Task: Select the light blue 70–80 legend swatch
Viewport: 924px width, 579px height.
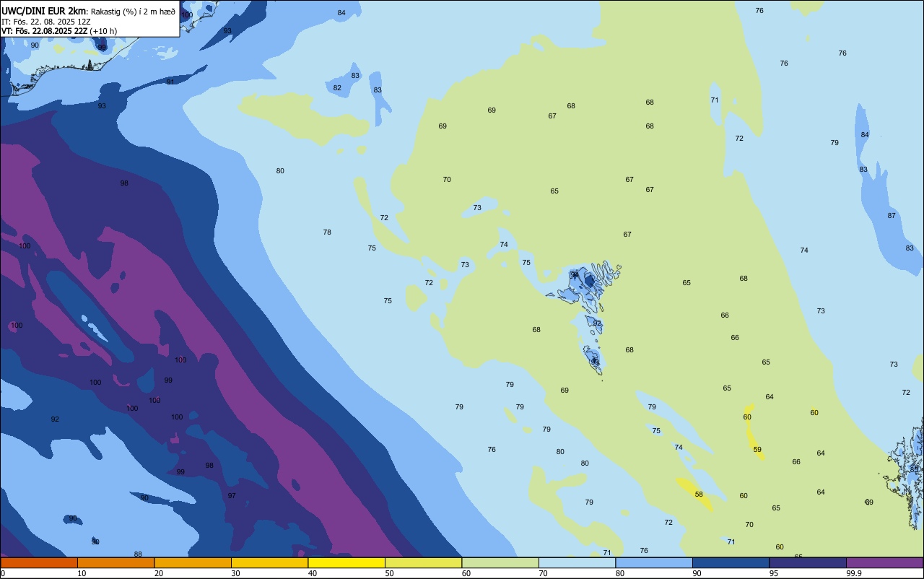Action: pyautogui.click(x=577, y=562)
